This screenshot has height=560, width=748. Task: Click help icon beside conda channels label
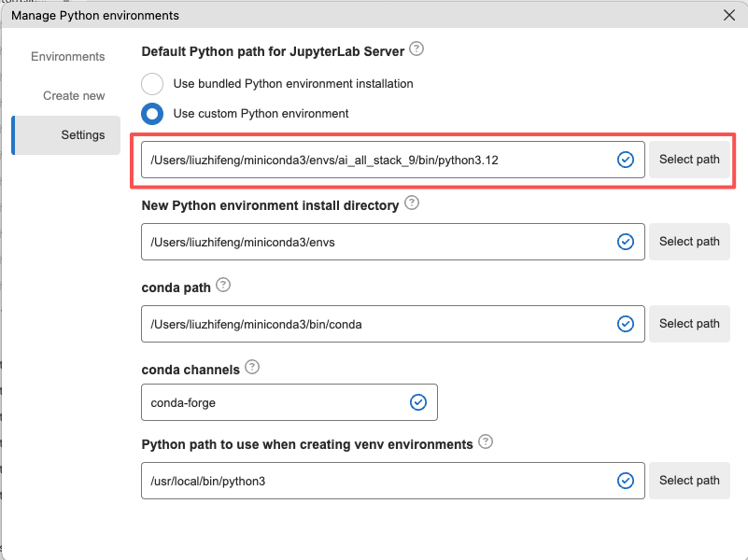[253, 369]
